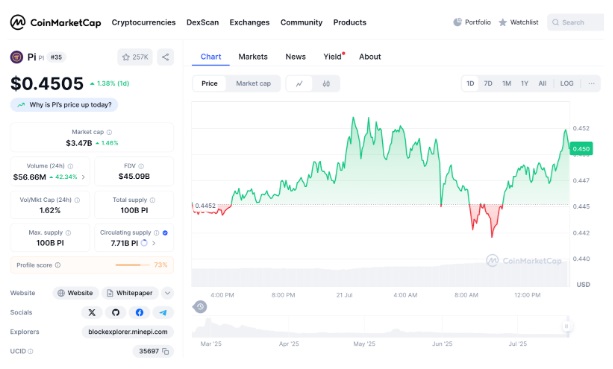613x369 pixels.
Task: Switch chart to line view
Action: (x=299, y=84)
